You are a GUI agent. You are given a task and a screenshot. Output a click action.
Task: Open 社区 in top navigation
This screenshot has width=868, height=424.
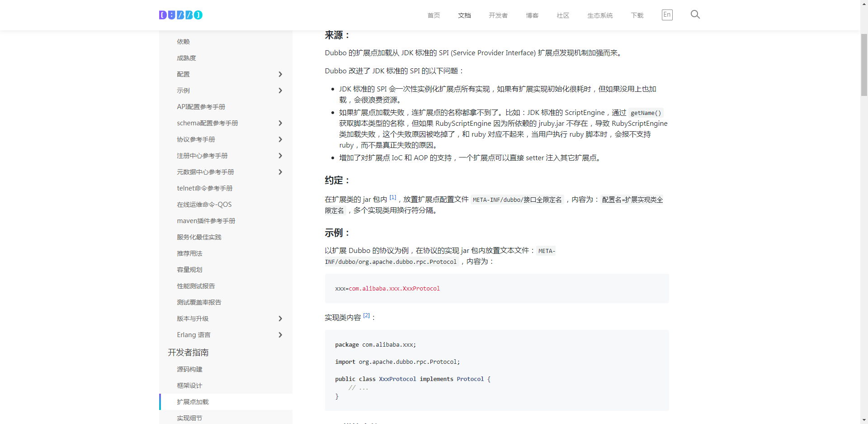click(x=563, y=15)
